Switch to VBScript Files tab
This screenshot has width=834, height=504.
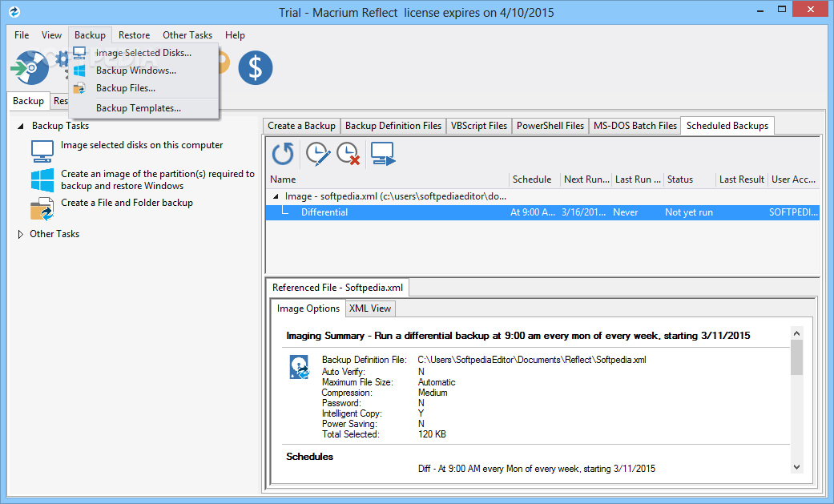tap(479, 126)
